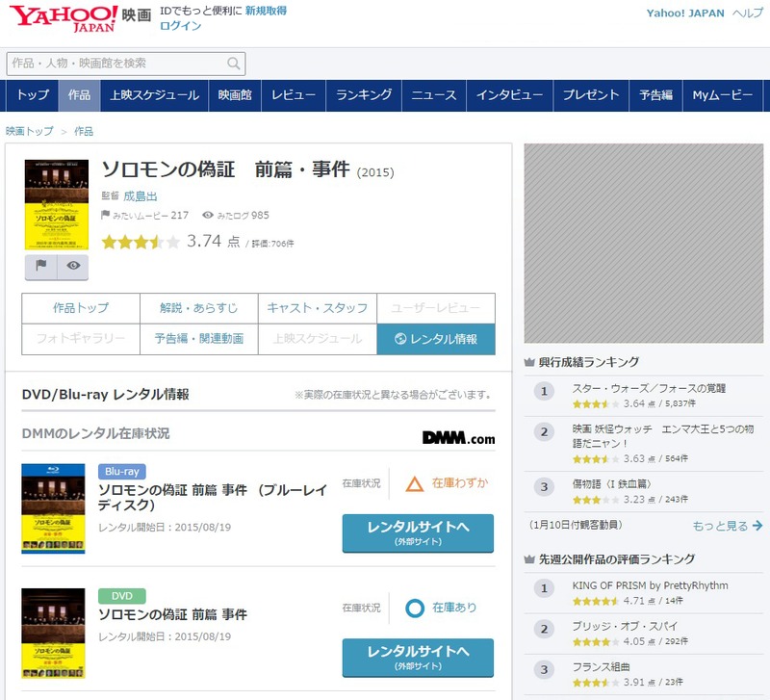
Task: Click the crown icon beside 先週公開作品の評価ランキング
Action: [x=529, y=559]
